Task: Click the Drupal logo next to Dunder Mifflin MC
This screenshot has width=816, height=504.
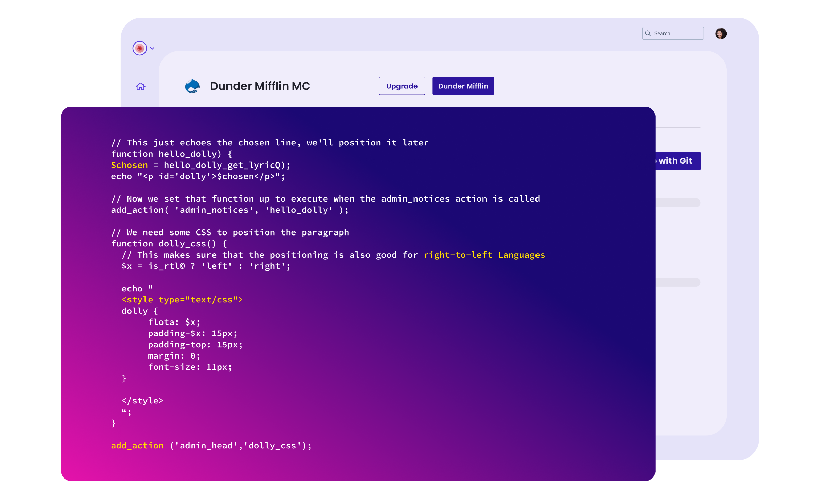Action: (x=192, y=86)
